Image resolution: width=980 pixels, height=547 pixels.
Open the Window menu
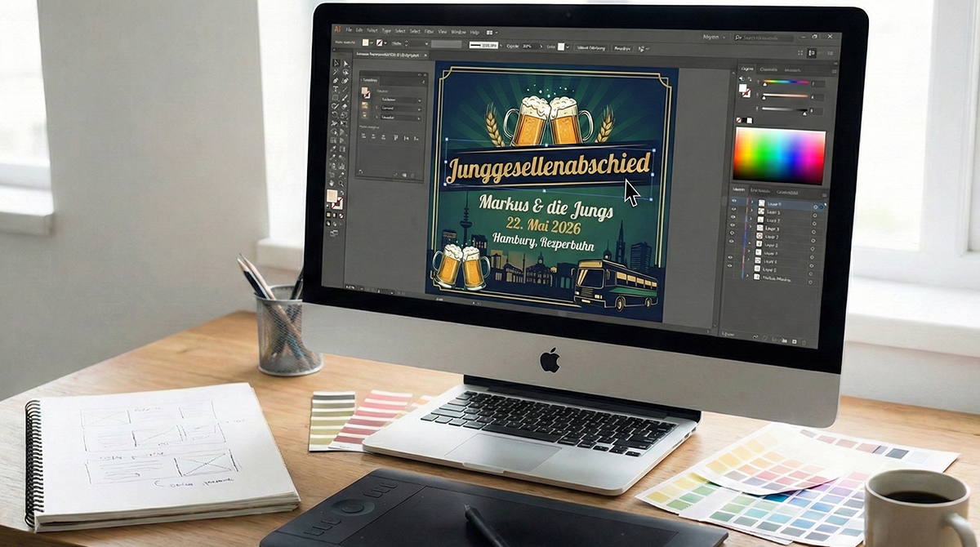pyautogui.click(x=457, y=33)
